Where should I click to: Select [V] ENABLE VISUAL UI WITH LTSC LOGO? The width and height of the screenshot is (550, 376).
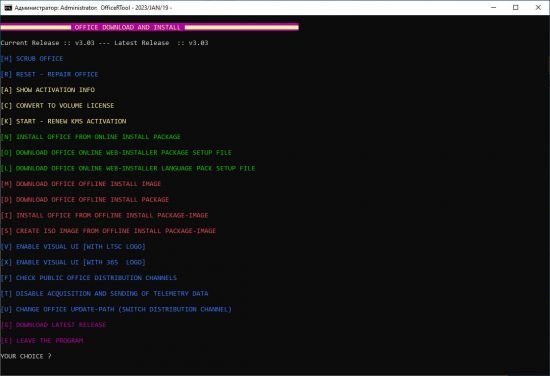(73, 247)
